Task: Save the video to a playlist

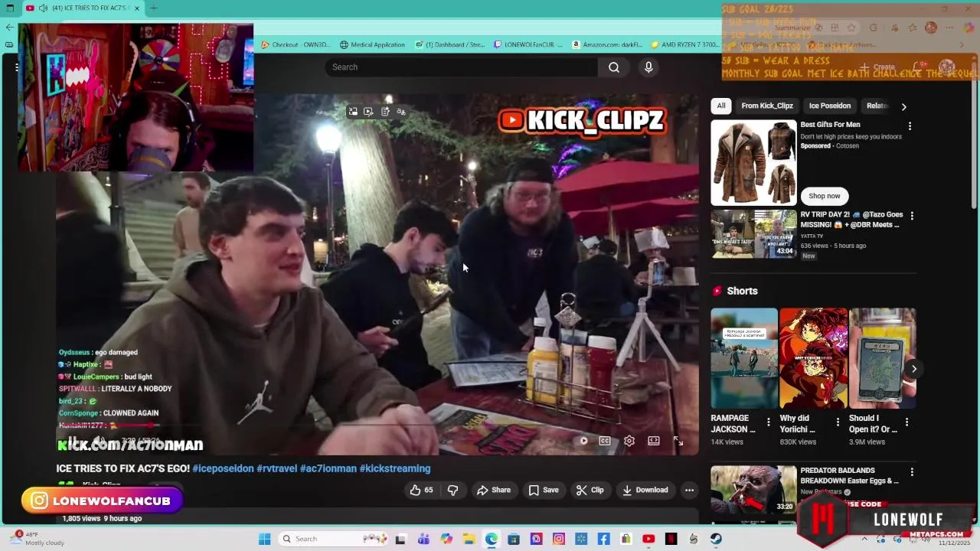Action: tap(543, 490)
